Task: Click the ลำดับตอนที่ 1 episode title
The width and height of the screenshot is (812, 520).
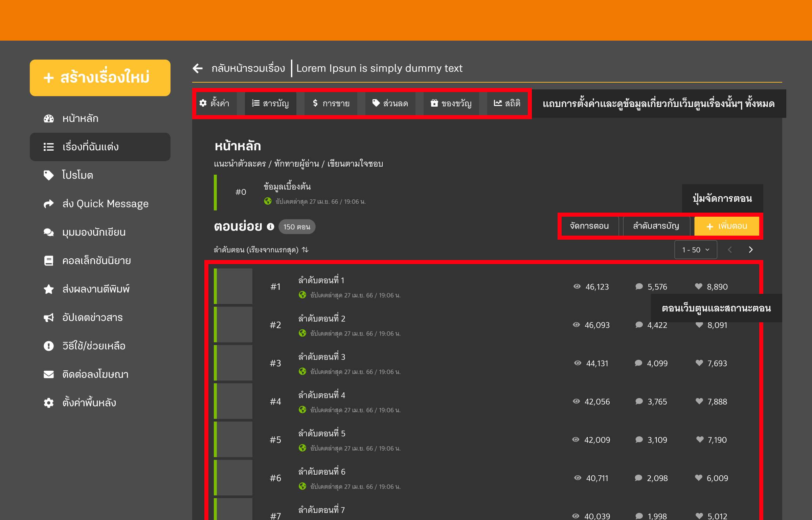Action: point(321,280)
